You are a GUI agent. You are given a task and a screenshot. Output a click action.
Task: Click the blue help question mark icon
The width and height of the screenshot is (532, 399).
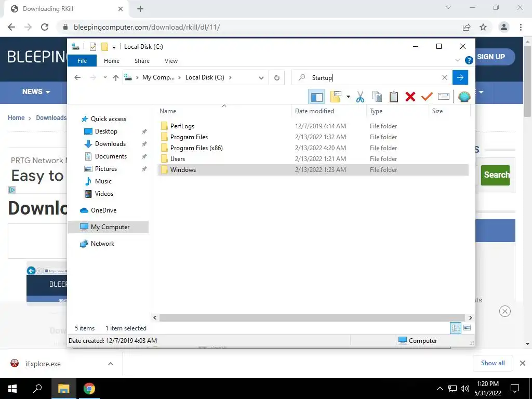tap(469, 60)
